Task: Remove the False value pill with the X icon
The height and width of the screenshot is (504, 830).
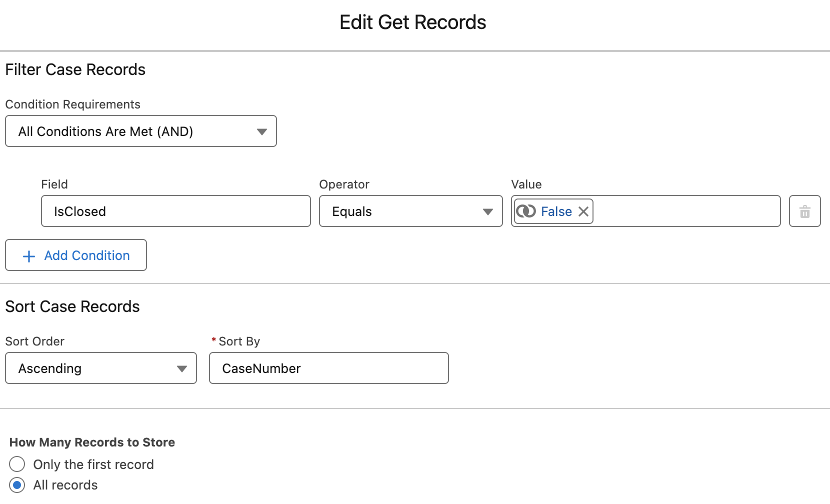Action: coord(582,211)
